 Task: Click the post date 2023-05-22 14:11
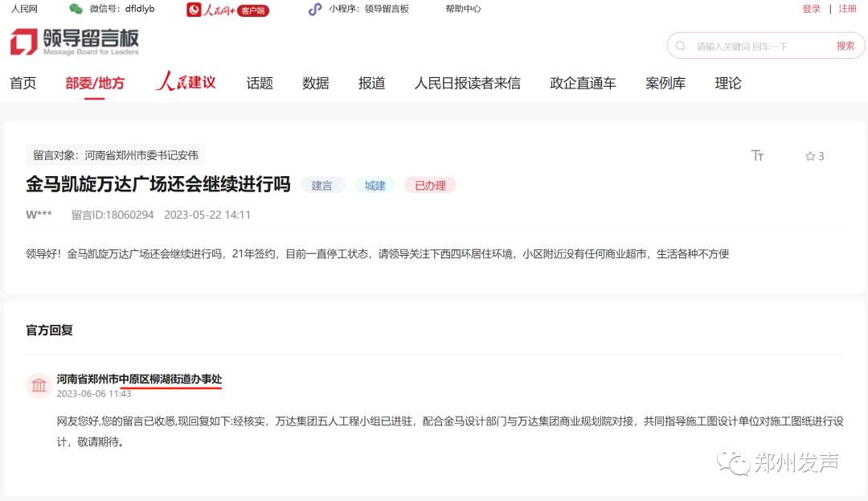click(x=207, y=215)
